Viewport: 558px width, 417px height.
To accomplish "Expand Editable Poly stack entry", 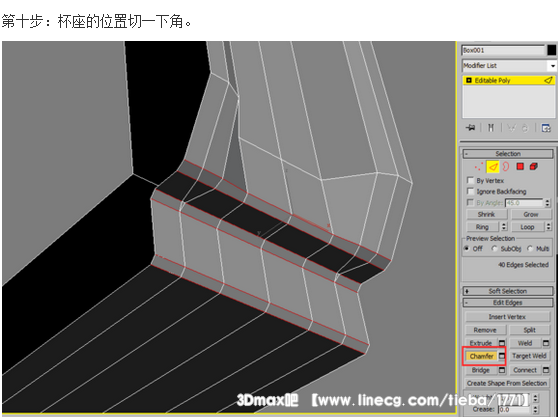I will click(469, 80).
